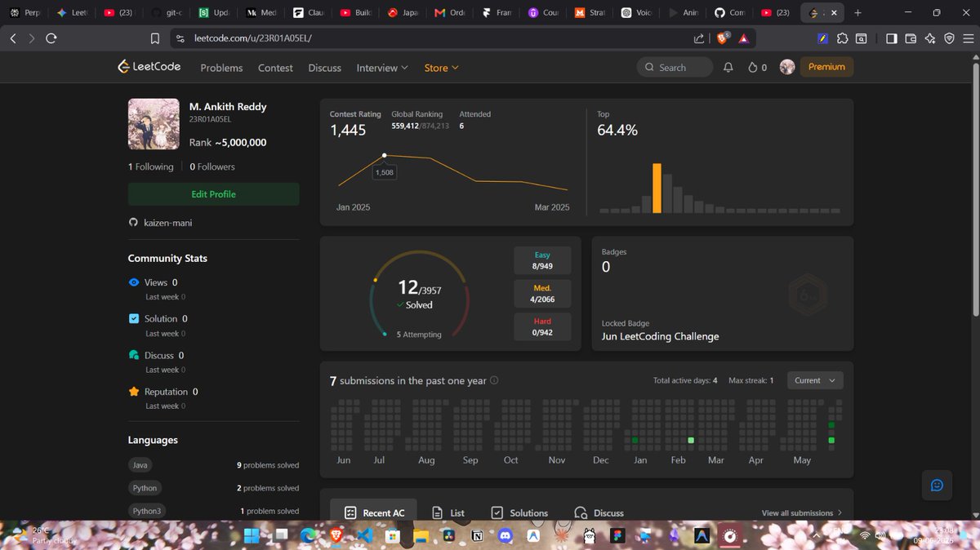Click the GitHub icon next to kaizen-mani
Image resolution: width=980 pixels, height=550 pixels.
pyautogui.click(x=133, y=223)
